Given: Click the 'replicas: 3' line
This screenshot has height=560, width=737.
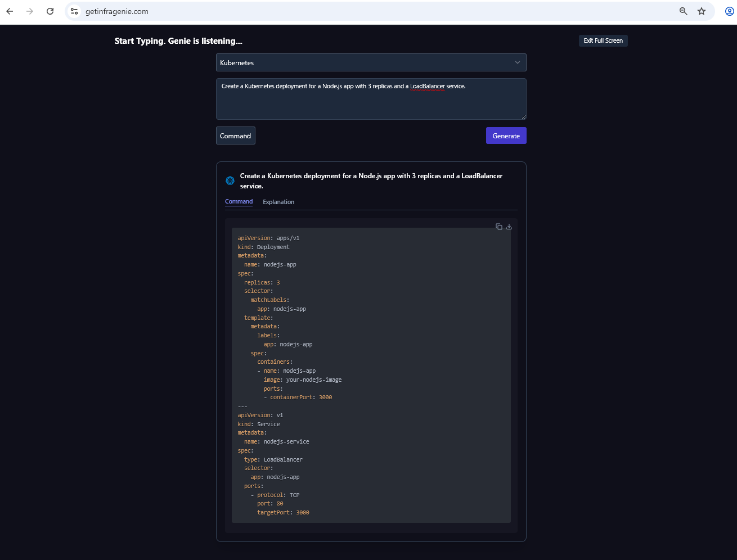Looking at the screenshot, I should point(262,282).
